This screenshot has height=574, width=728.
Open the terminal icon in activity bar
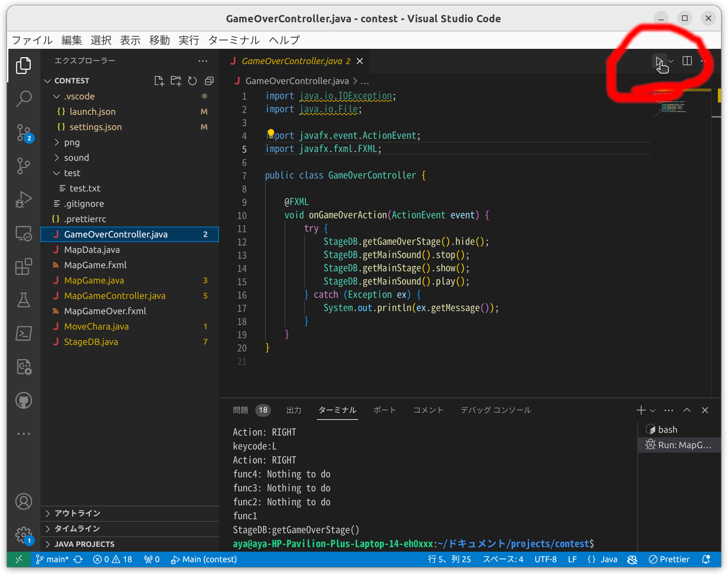point(23,334)
